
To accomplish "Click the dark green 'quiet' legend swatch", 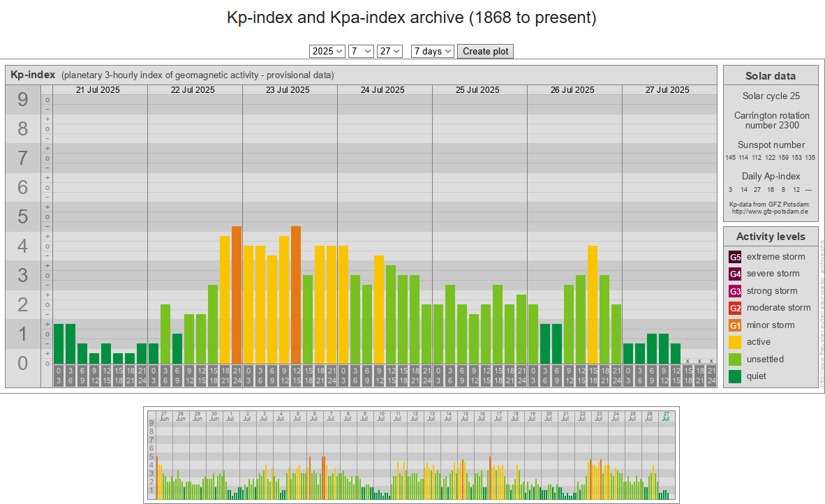I will [x=735, y=376].
